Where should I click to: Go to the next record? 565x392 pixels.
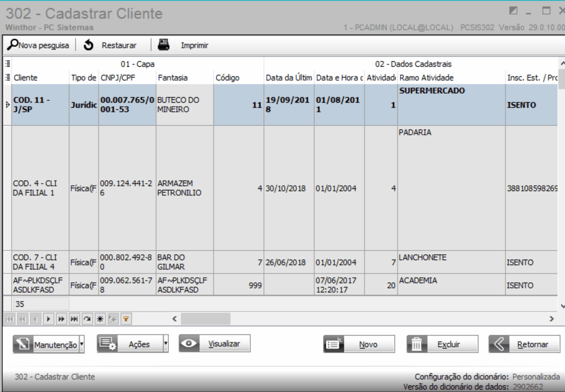click(x=48, y=319)
